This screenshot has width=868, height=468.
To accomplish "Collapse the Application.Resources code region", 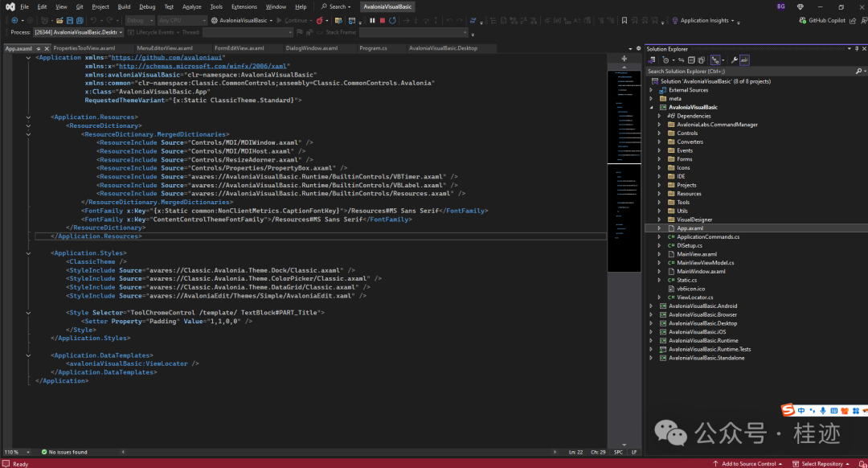I will [x=28, y=117].
